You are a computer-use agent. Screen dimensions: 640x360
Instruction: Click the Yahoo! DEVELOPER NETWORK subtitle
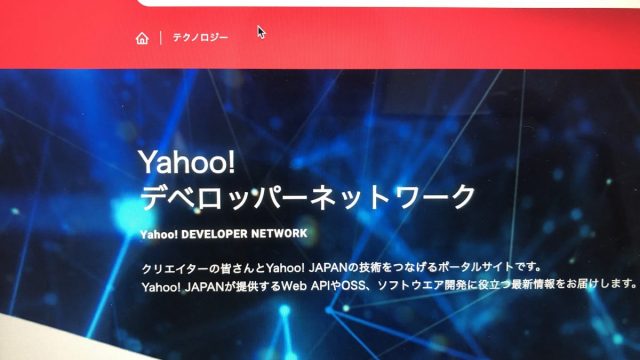click(223, 234)
